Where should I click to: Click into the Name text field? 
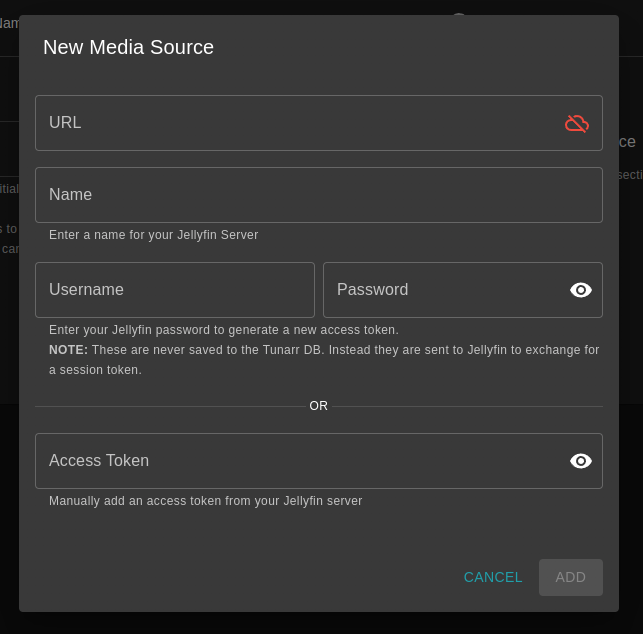(x=318, y=195)
